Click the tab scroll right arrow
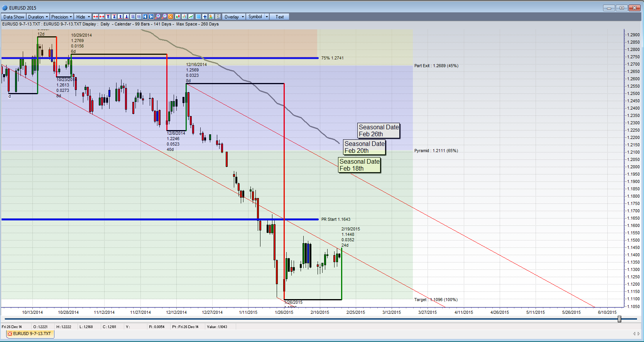644x342 pixels. 639,334
